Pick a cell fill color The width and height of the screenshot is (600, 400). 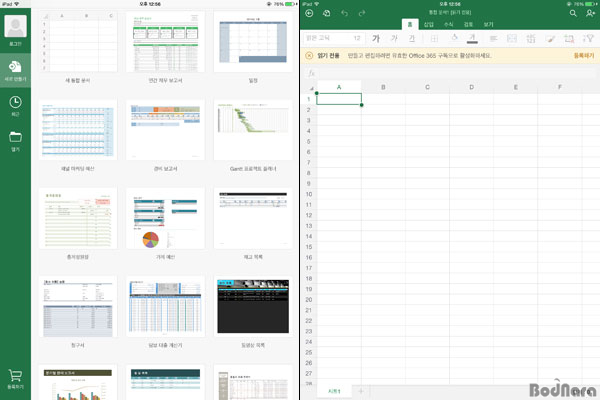(x=455, y=38)
